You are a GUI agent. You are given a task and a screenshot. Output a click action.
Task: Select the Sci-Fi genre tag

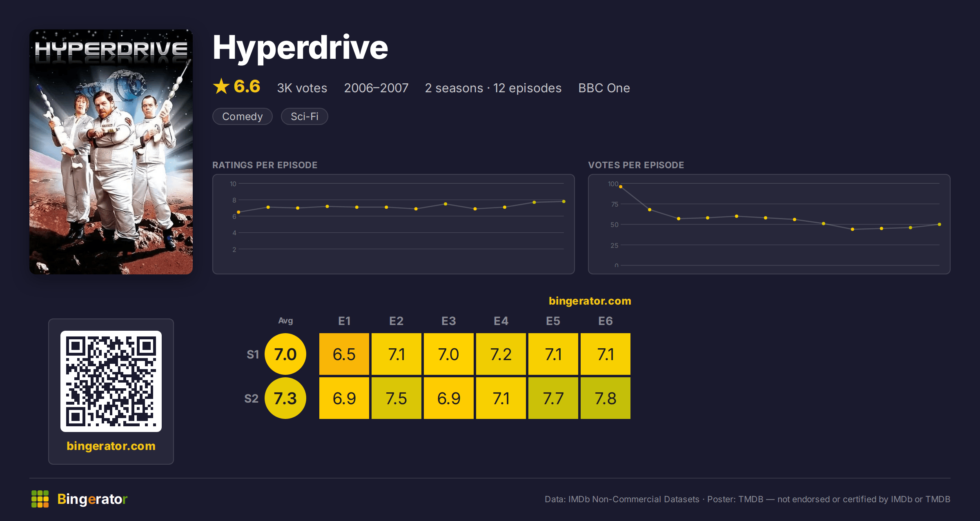(x=305, y=116)
